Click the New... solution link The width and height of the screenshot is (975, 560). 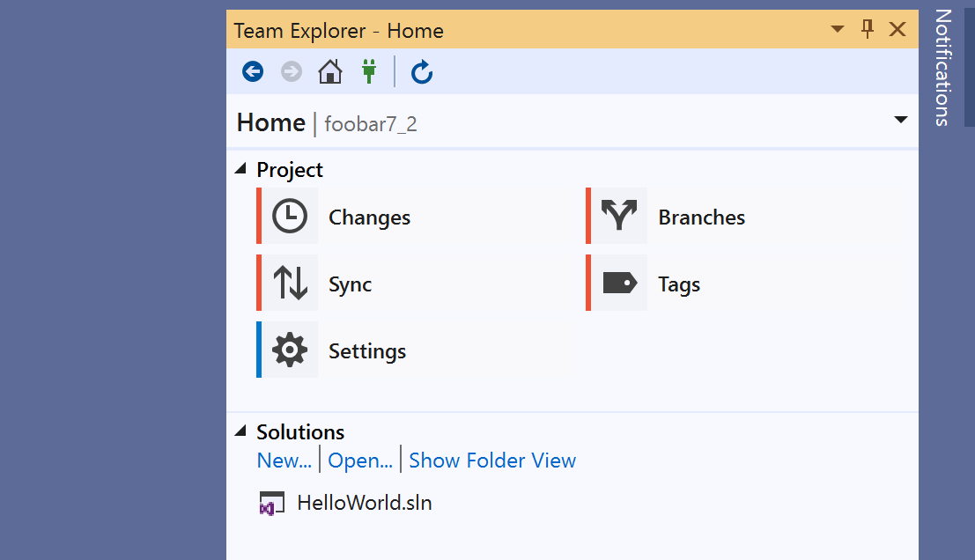pos(284,460)
